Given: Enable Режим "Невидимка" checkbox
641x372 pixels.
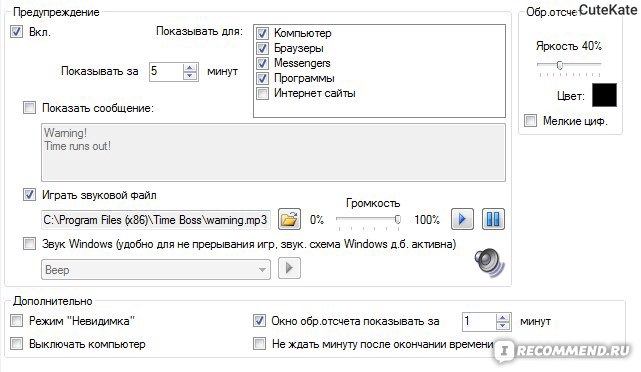Looking at the screenshot, I should coord(16,320).
